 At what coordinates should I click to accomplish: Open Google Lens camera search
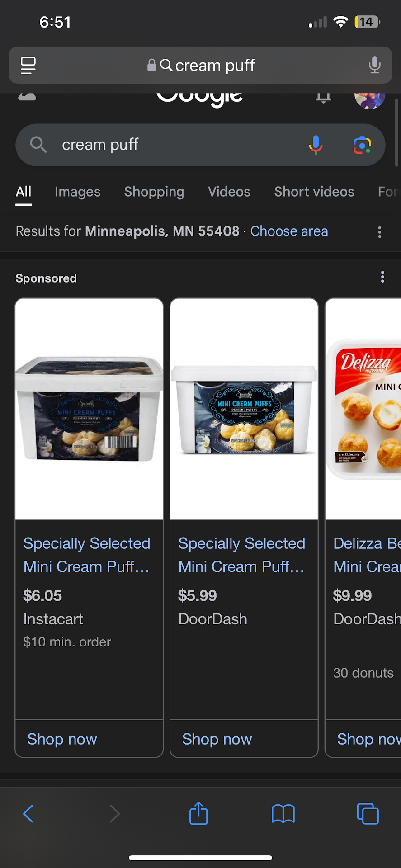(362, 145)
